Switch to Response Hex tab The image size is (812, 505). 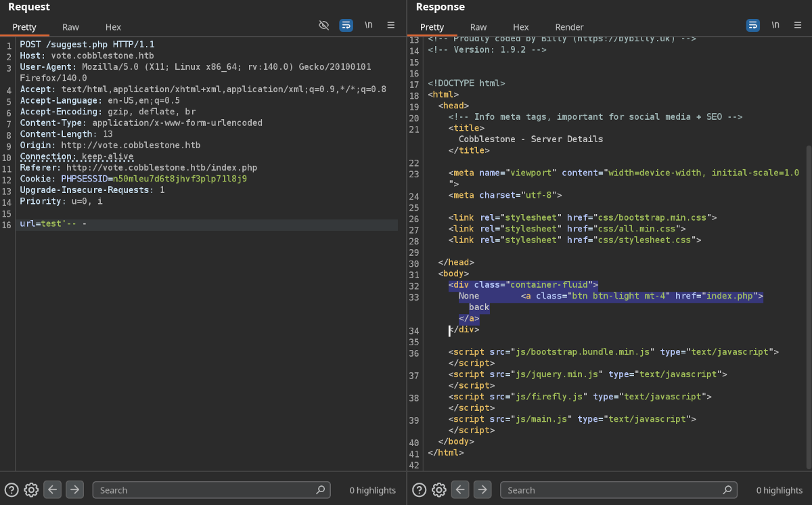[x=521, y=27]
